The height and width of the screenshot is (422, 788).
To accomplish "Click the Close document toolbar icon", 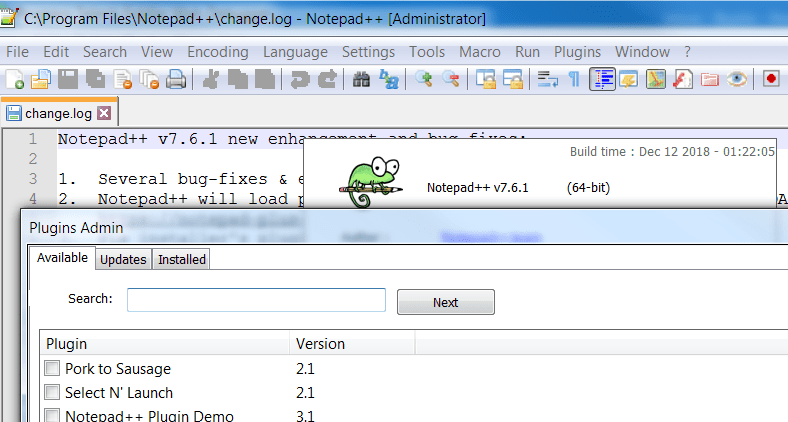I will coord(123,79).
